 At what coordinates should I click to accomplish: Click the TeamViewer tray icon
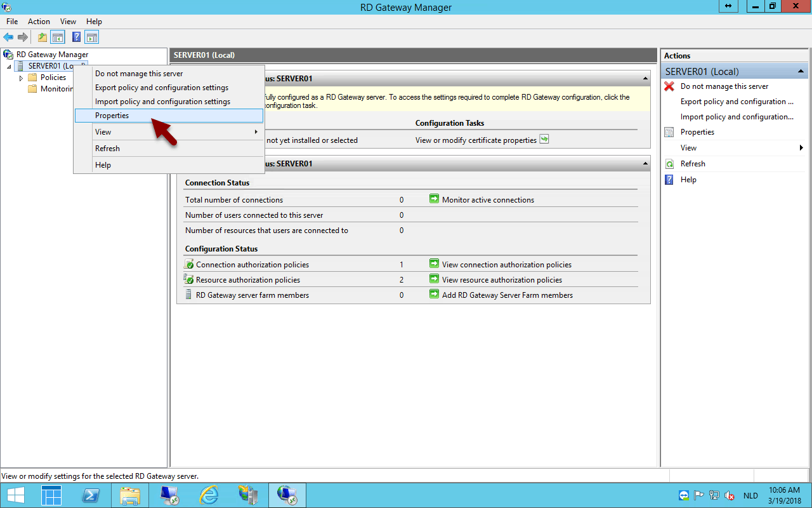[x=684, y=495]
